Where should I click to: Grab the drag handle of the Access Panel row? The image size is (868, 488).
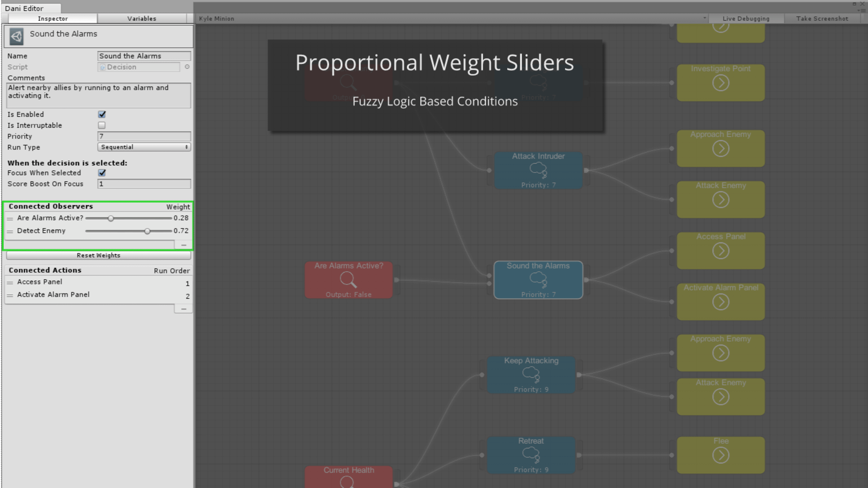pos(10,283)
